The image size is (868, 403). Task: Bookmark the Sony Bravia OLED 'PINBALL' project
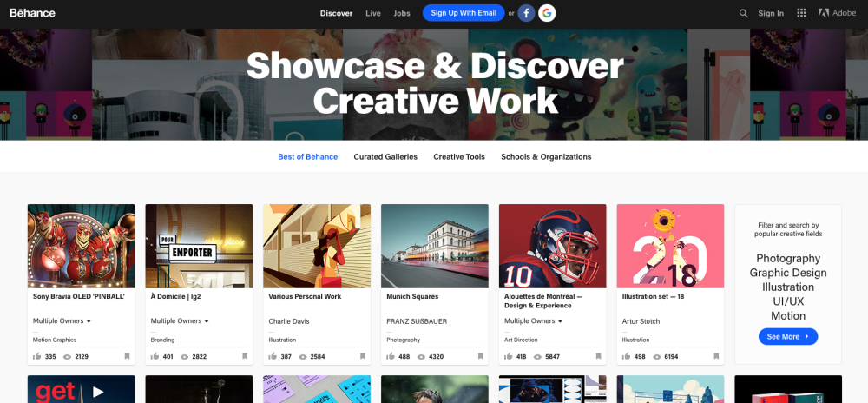(x=127, y=356)
